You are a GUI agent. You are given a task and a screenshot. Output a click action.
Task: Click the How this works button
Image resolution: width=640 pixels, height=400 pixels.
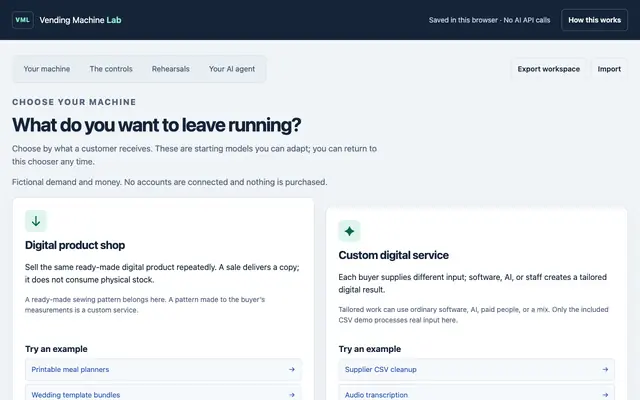tap(594, 20)
